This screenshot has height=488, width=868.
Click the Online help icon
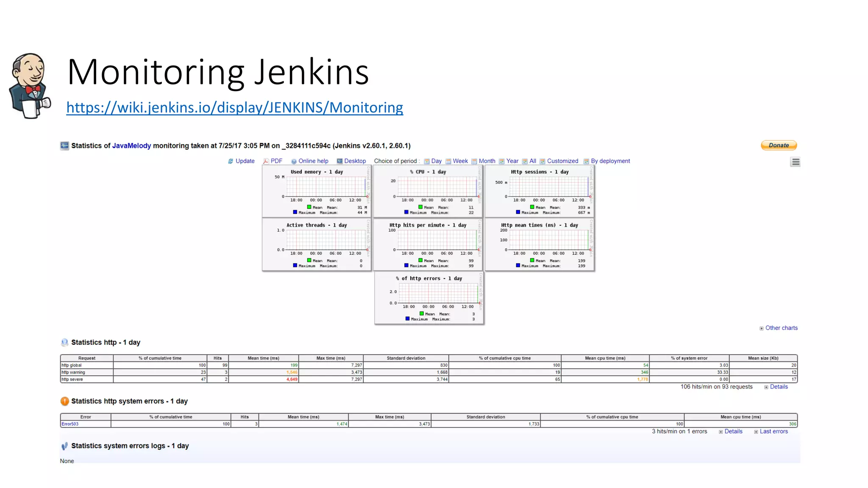point(294,161)
